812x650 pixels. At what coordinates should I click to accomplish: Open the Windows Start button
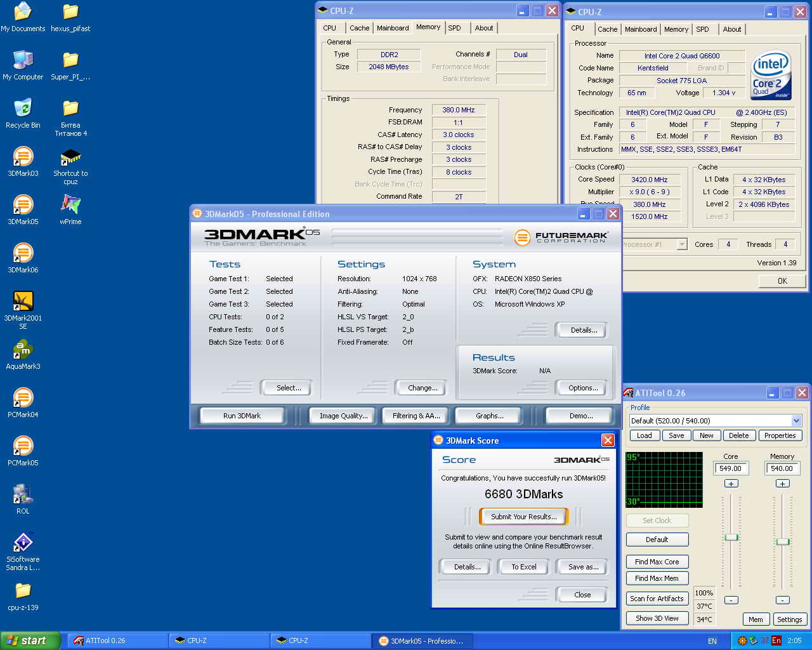click(x=30, y=640)
